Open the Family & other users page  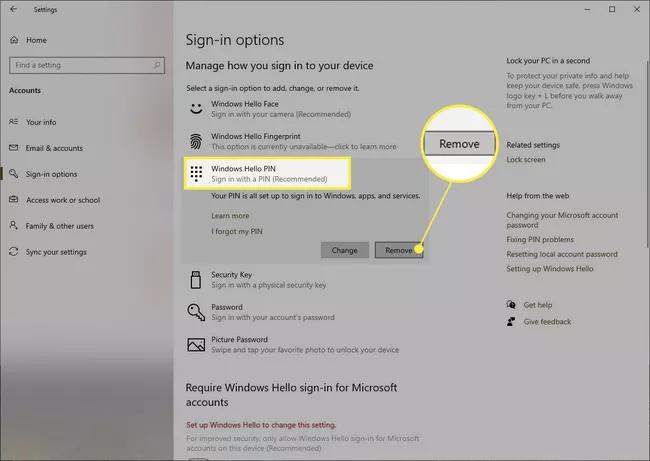coord(51,226)
